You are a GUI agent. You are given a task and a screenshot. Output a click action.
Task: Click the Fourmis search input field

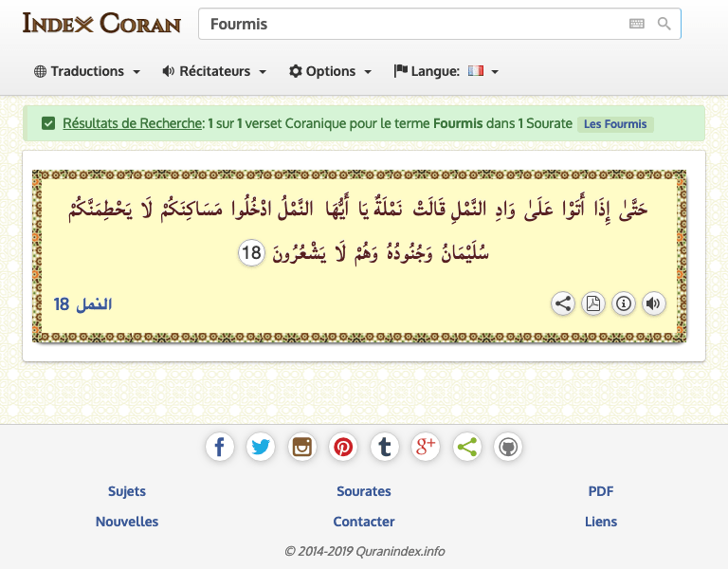[x=408, y=25]
